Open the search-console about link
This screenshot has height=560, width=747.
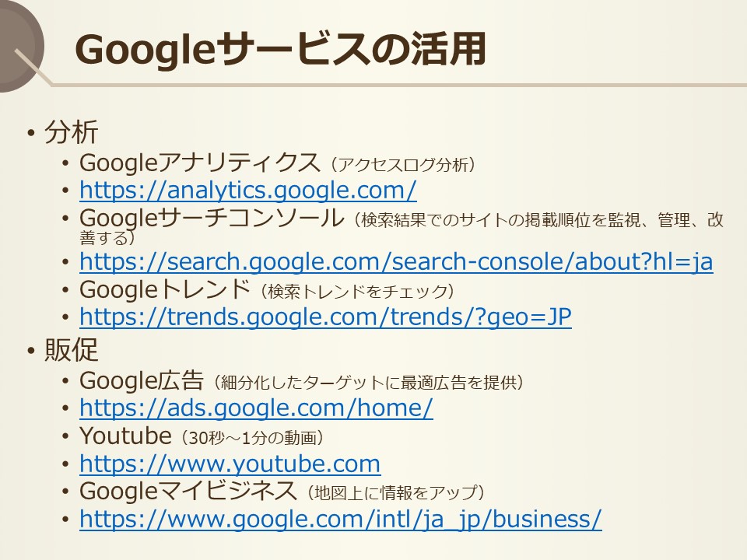(x=396, y=261)
